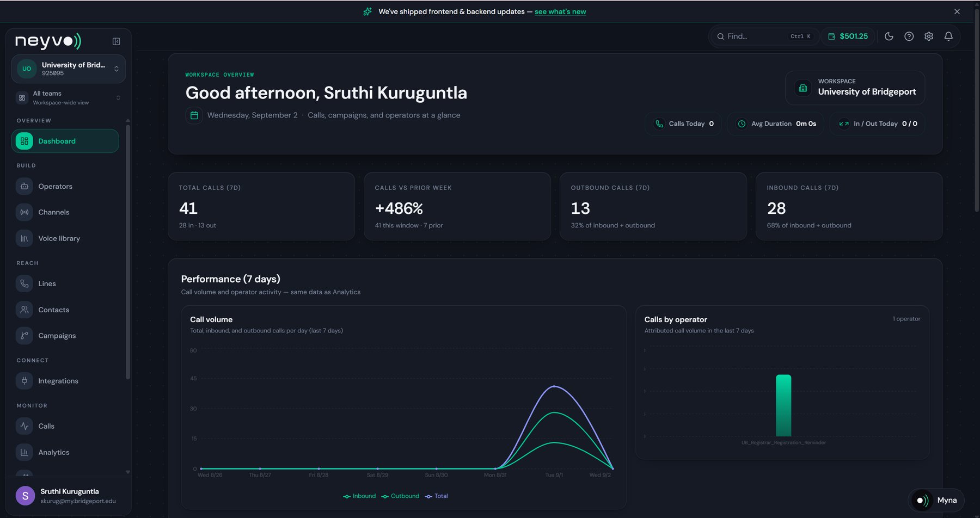Click the Campaigns branch icon
The width and height of the screenshot is (980, 518).
(x=24, y=336)
